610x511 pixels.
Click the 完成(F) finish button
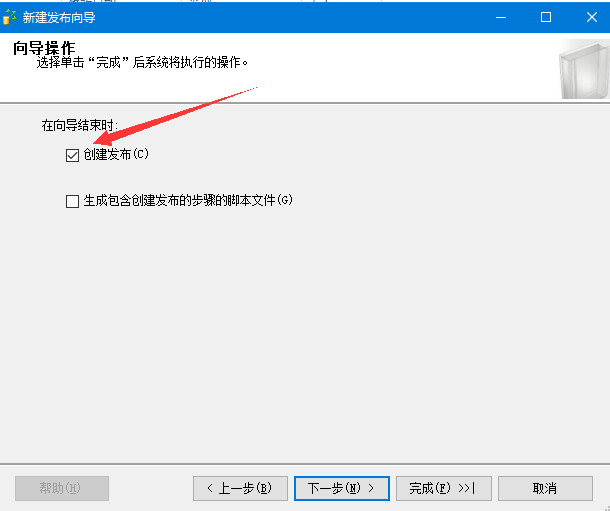coord(443,488)
